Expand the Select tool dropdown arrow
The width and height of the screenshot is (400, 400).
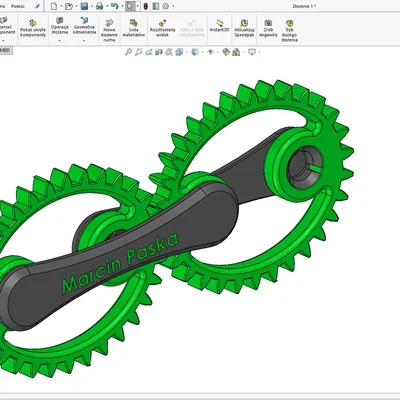pyautogui.click(x=137, y=6)
